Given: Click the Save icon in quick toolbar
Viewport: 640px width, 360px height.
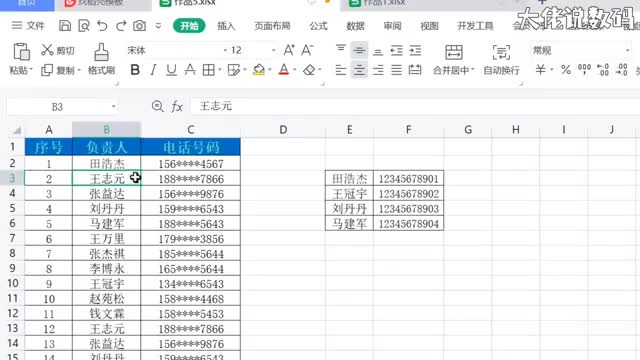Looking at the screenshot, I should [65, 26].
